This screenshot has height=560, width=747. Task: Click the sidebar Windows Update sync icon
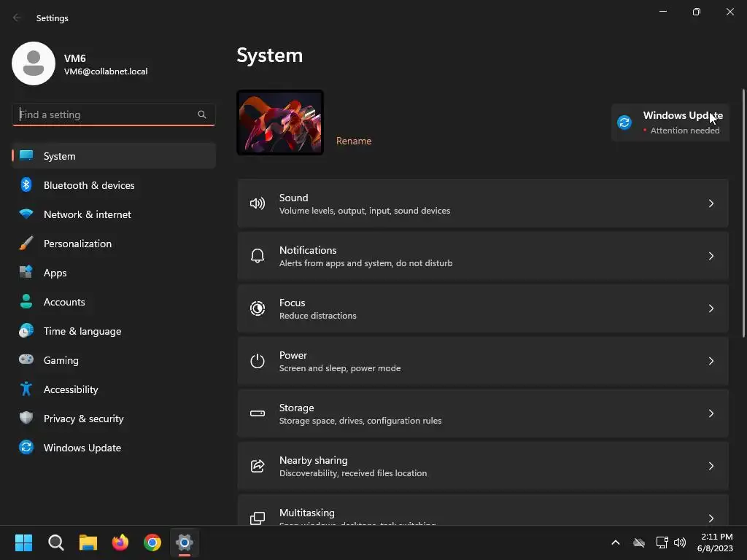coord(26,447)
